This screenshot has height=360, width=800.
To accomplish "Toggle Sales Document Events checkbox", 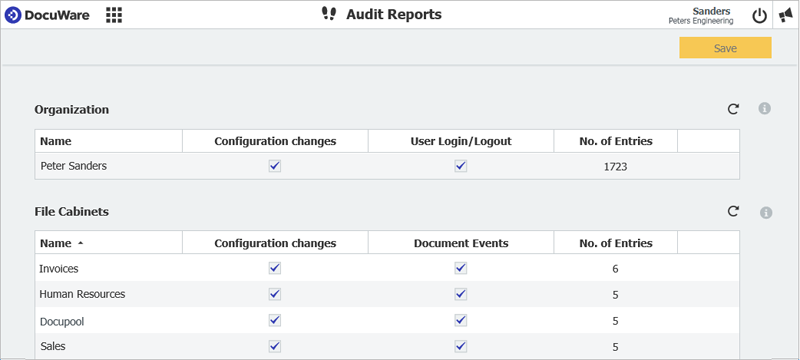I will 461,346.
